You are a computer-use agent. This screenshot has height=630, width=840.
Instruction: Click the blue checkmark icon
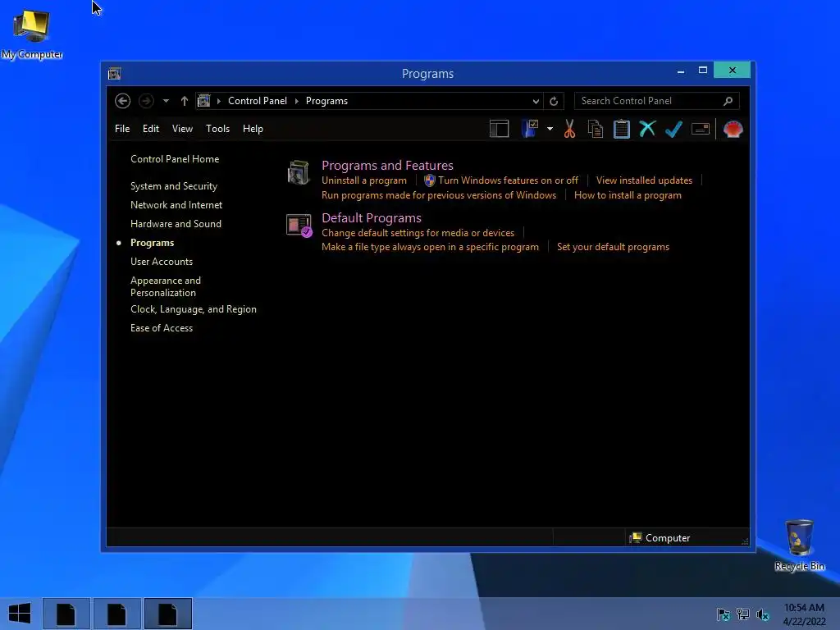pyautogui.click(x=673, y=129)
